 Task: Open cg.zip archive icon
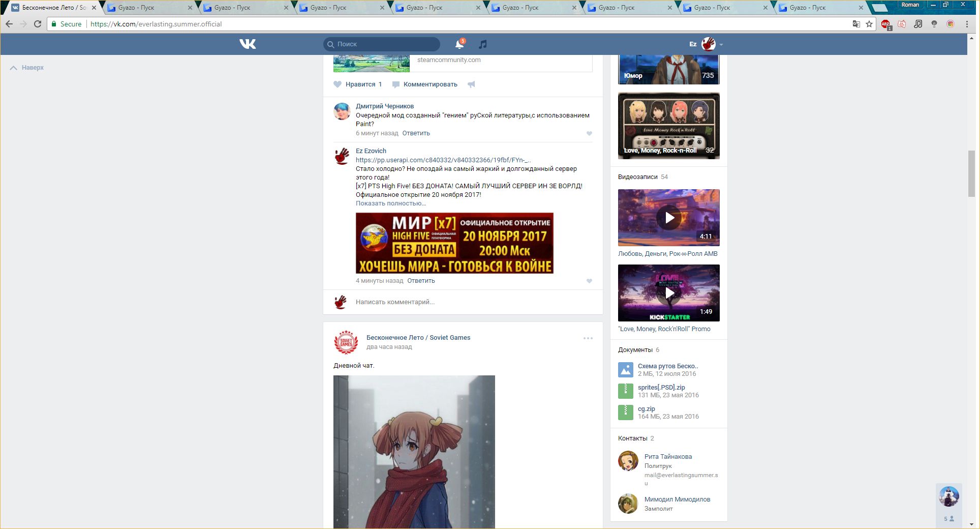coord(626,413)
